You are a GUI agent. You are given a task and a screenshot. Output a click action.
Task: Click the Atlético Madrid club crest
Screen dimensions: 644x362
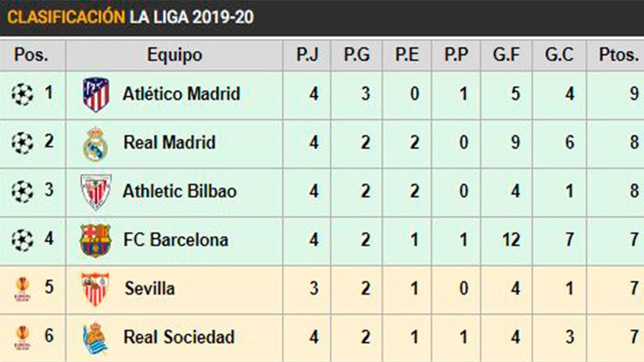pyautogui.click(x=96, y=94)
